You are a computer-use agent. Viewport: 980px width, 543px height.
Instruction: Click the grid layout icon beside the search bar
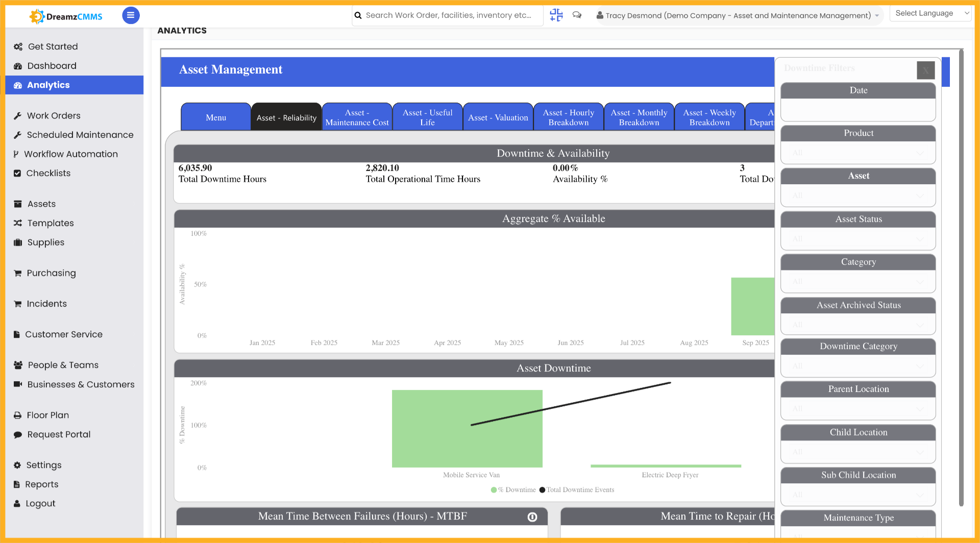(556, 15)
